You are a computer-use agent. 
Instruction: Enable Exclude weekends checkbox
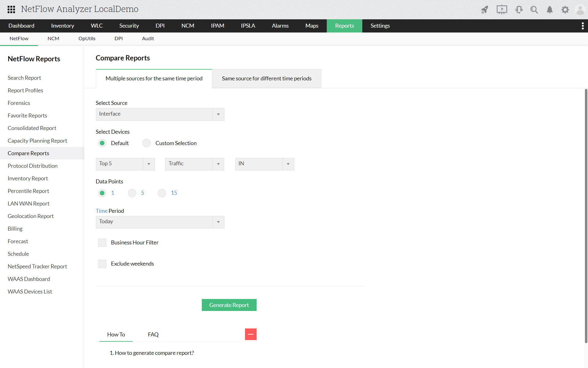(102, 263)
